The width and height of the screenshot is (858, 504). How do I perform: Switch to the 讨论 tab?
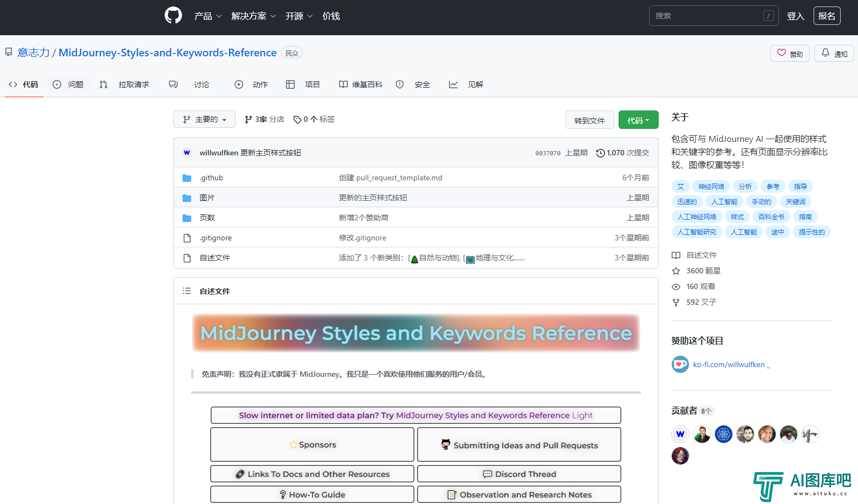pos(189,84)
